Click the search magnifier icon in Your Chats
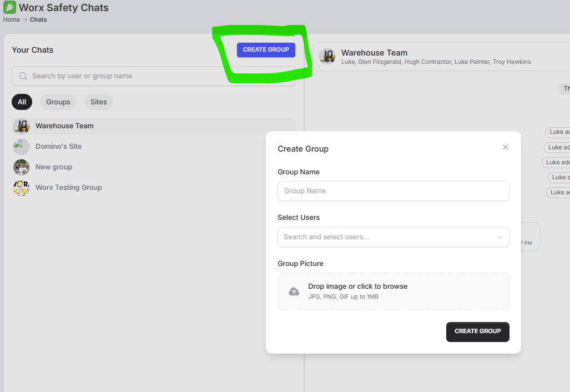 tap(23, 76)
